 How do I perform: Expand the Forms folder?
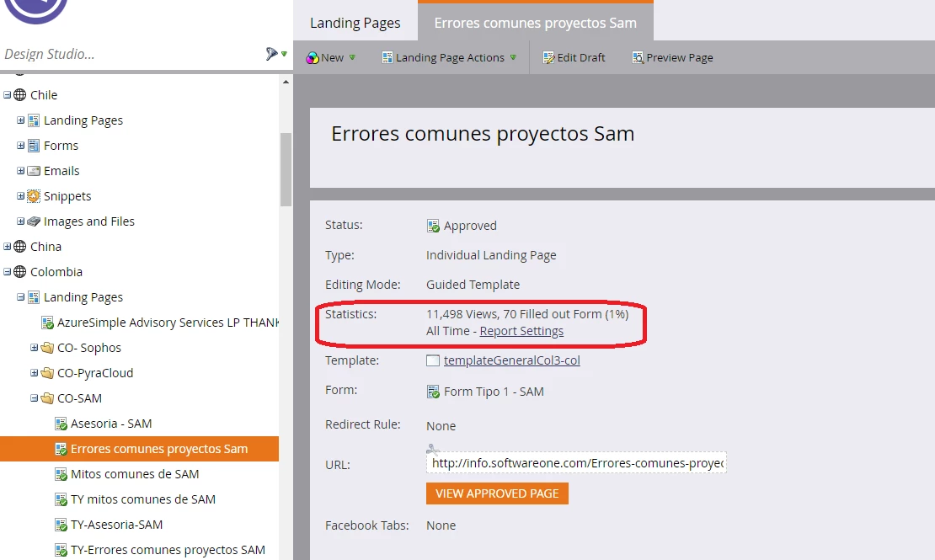click(20, 146)
